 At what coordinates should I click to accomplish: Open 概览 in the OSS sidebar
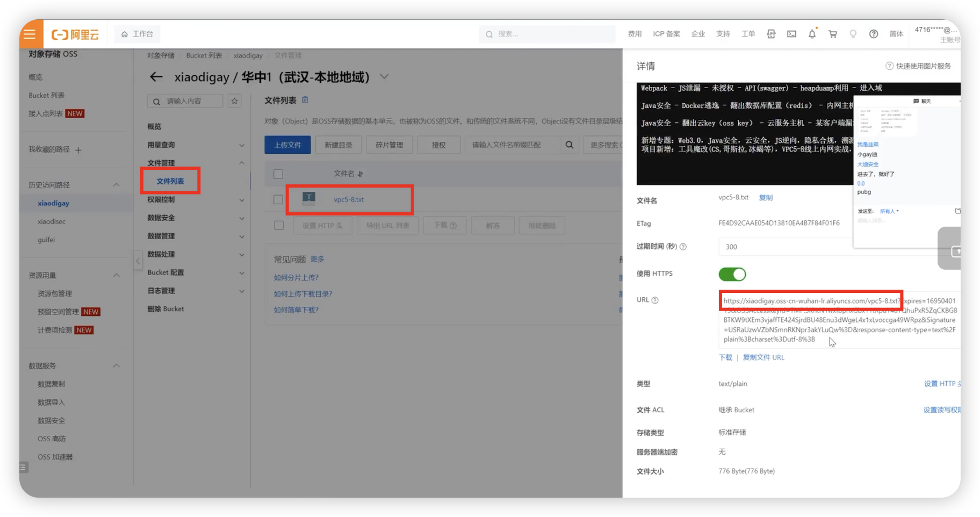(35, 77)
